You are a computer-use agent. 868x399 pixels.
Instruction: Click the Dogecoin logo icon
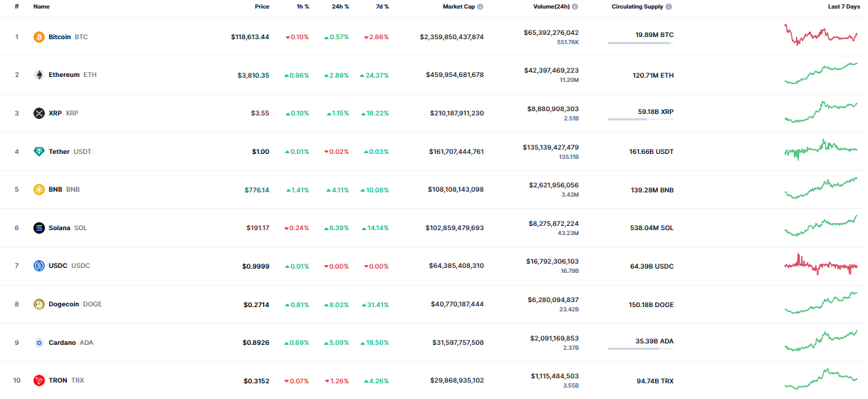tap(38, 304)
